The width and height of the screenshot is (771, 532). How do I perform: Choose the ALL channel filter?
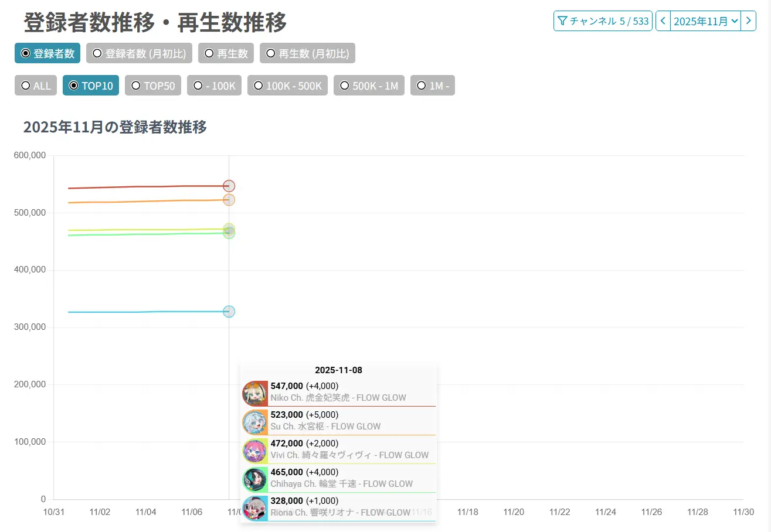pos(36,86)
